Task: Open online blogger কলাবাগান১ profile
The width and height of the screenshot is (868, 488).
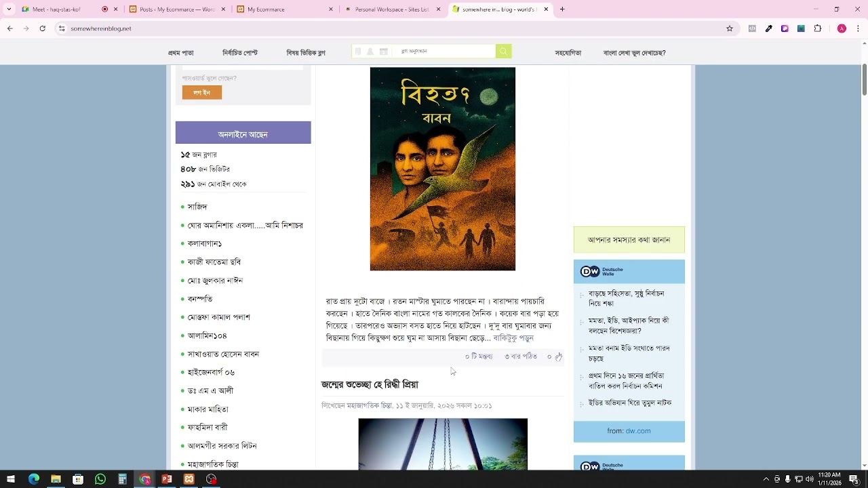Action: point(205,244)
